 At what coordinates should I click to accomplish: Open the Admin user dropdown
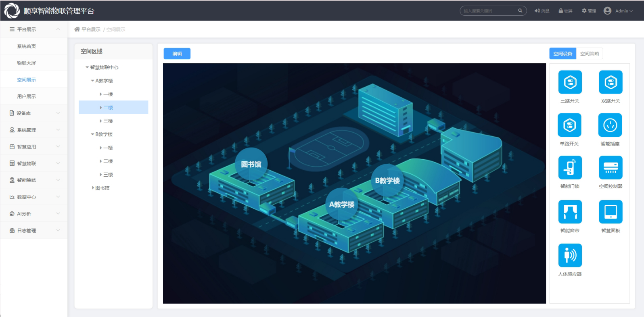[x=618, y=11]
